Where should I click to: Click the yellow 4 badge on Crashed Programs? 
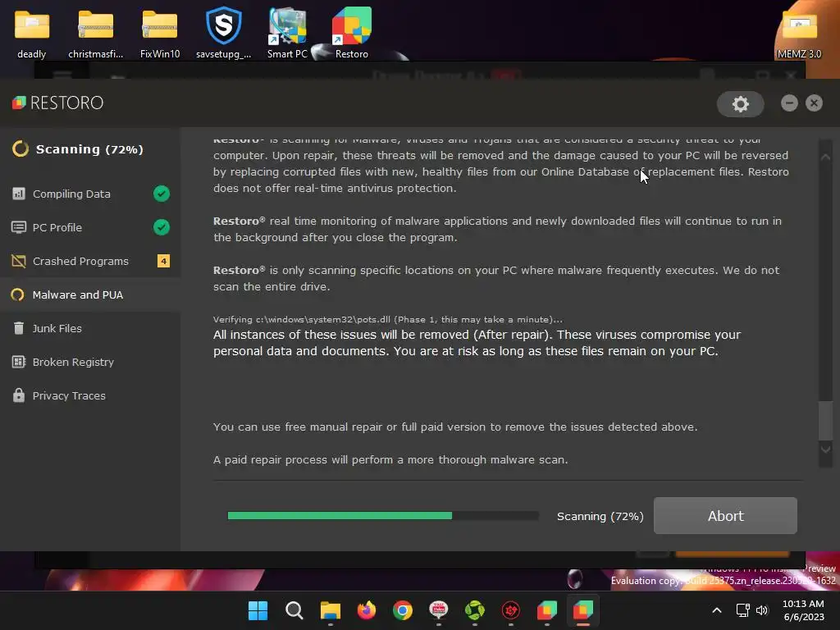click(163, 261)
